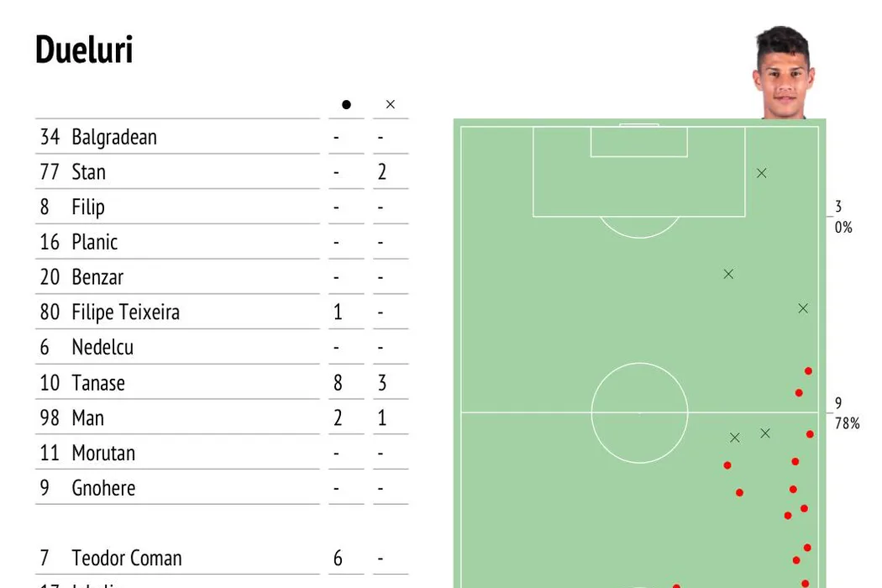Click the topmost red dot above the halfway line

[x=808, y=370]
